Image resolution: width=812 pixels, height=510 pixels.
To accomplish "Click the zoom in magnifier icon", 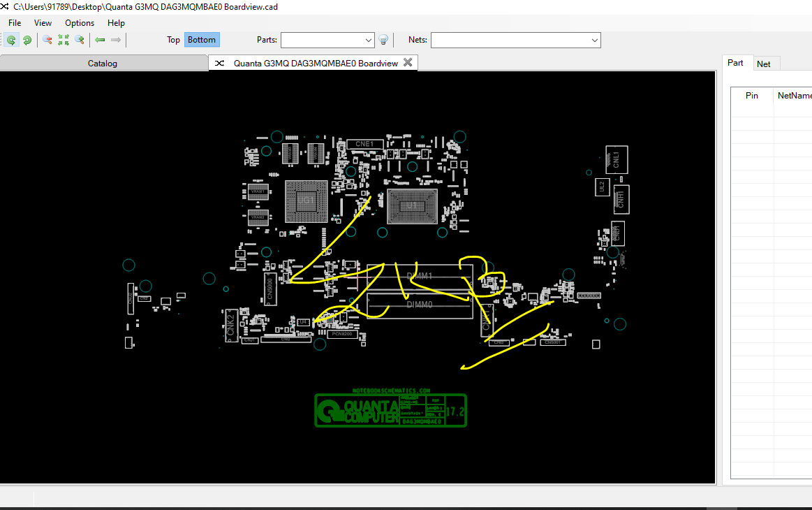I will pos(79,40).
